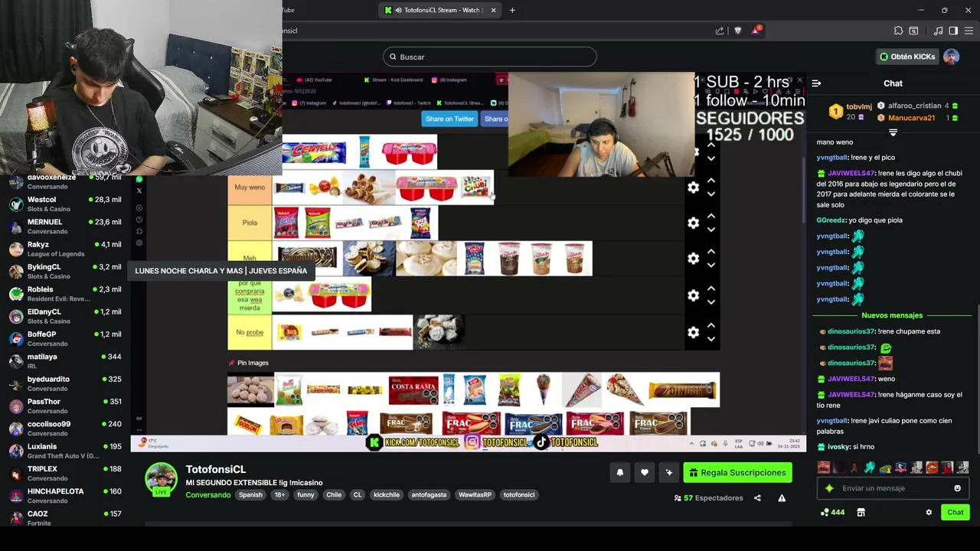Open the browser hamburger menu
Viewport: 980px width, 551px height.
[969, 31]
